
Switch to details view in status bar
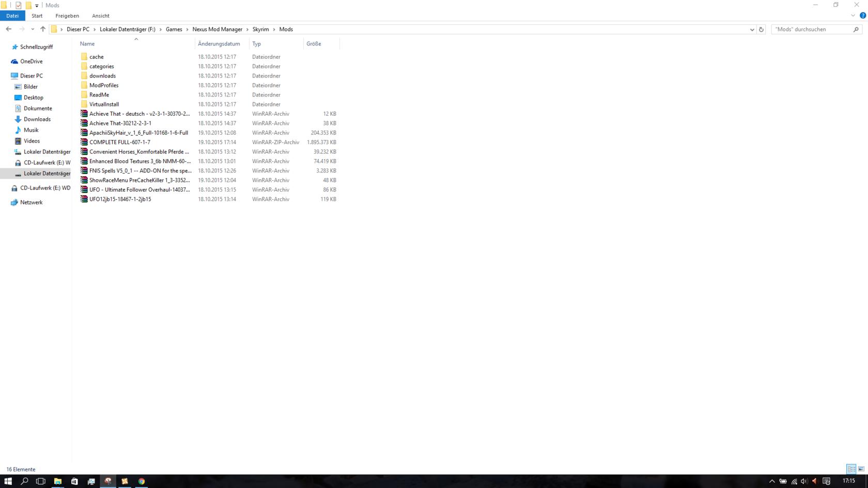click(x=851, y=469)
